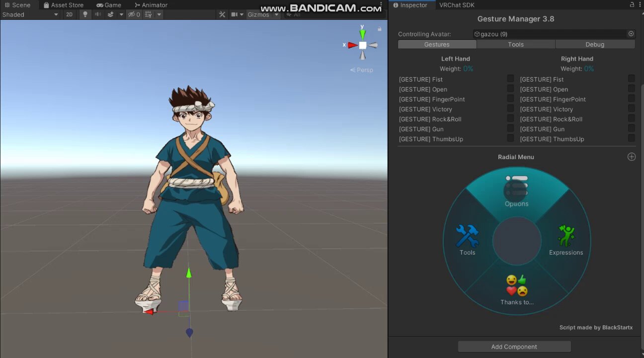Enable Left Hand Gun gesture checkbox
This screenshot has width=644, height=358.
point(510,128)
